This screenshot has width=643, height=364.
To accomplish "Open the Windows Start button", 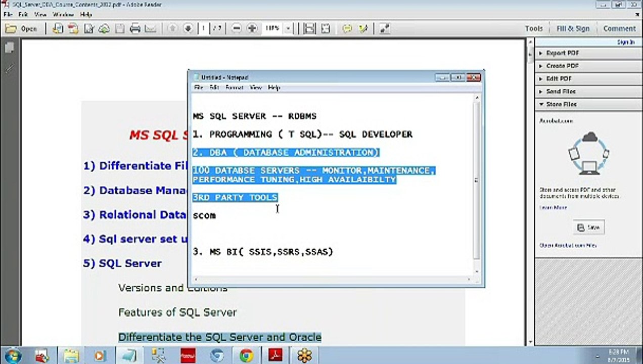I will pyautogui.click(x=12, y=355).
